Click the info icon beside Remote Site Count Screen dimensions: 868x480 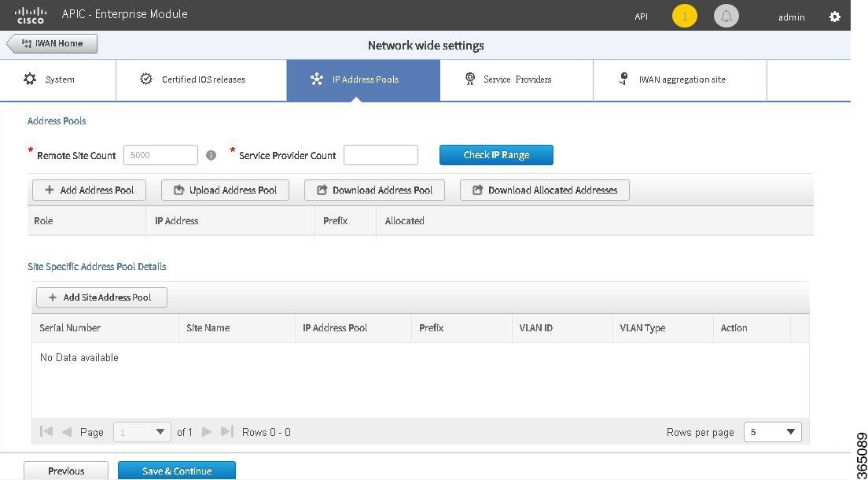click(211, 155)
